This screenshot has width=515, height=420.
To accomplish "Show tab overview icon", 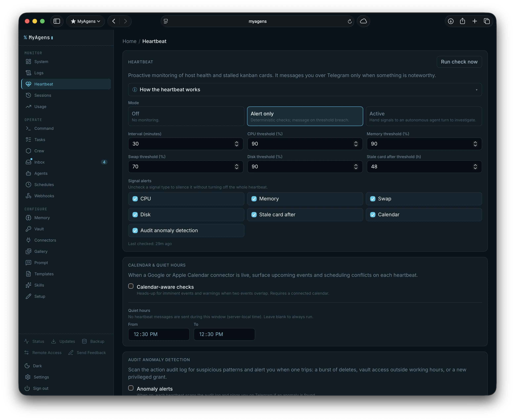I will [x=487, y=21].
